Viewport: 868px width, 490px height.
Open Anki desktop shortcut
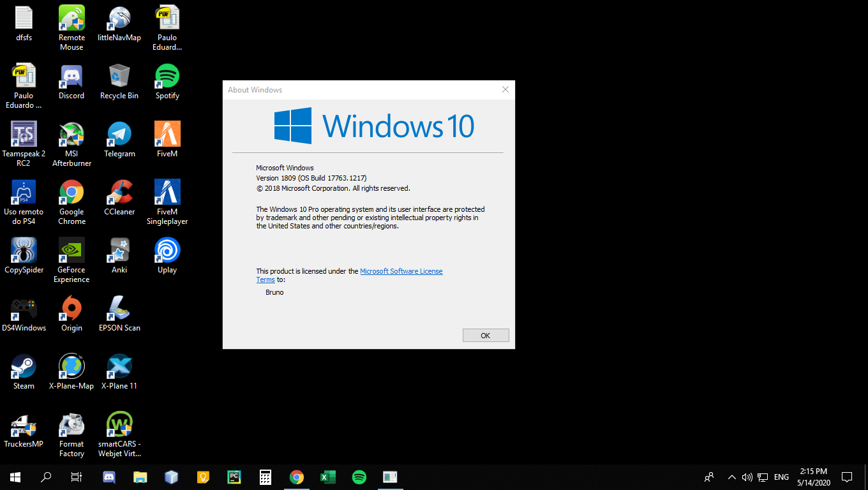coord(119,256)
